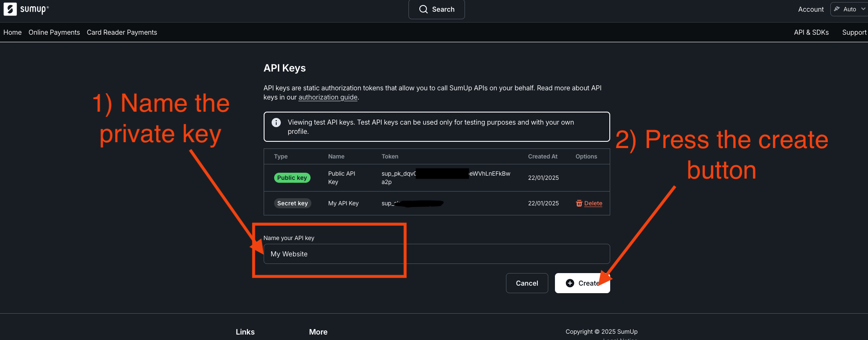
Task: Open the Account page
Action: coord(811,9)
